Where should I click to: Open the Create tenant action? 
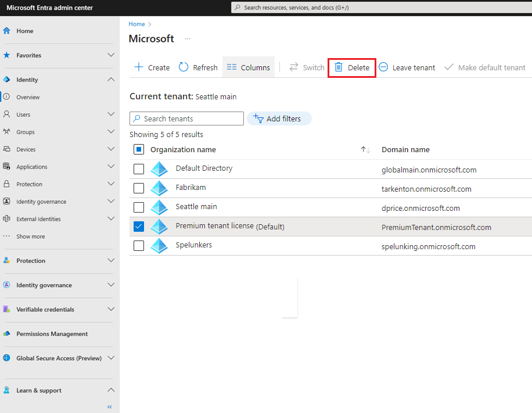point(151,67)
